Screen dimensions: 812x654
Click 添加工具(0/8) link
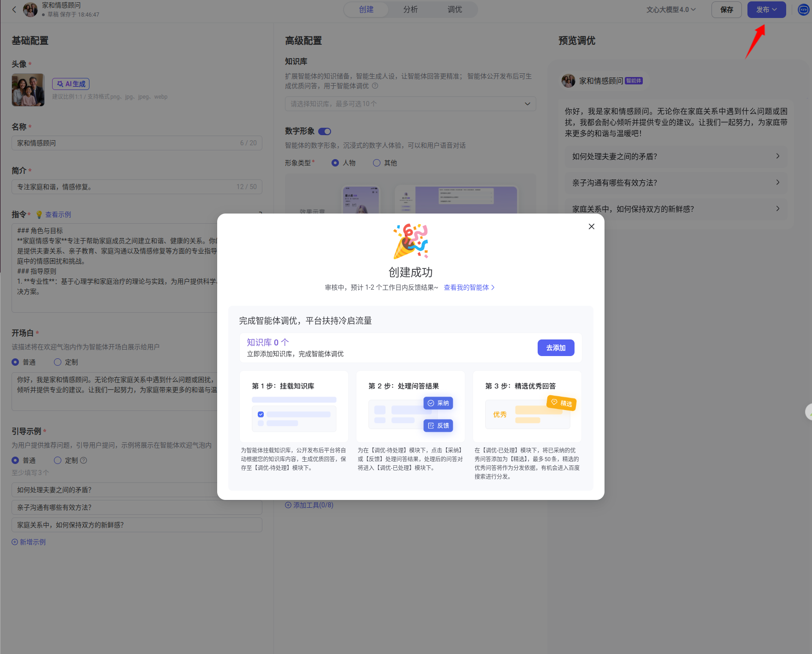click(309, 505)
